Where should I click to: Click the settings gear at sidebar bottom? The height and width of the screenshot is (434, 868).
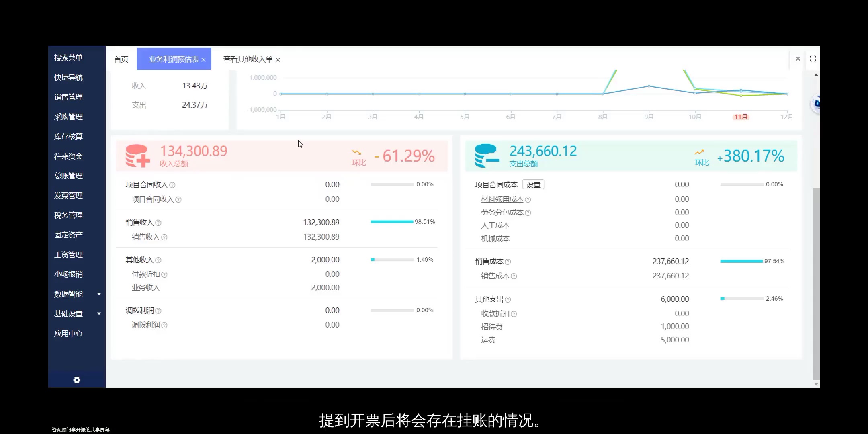coord(76,380)
